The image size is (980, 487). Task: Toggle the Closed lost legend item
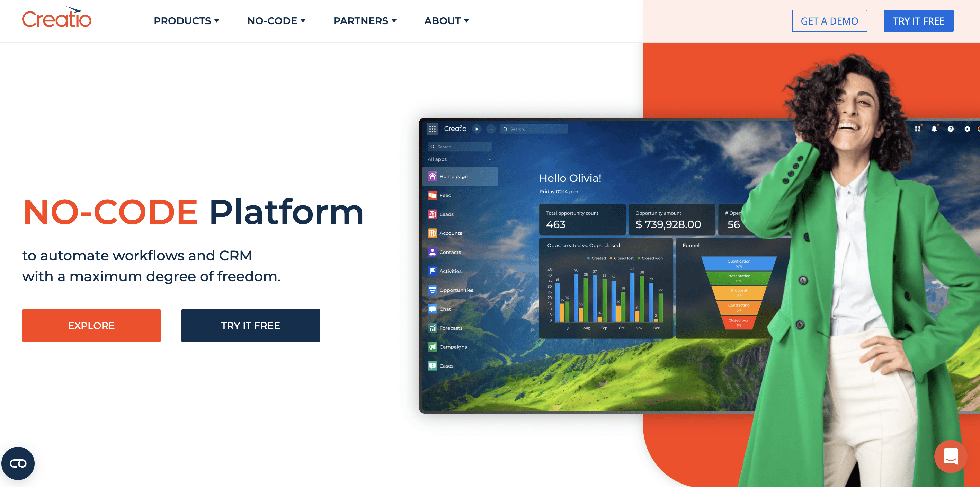[x=621, y=258]
